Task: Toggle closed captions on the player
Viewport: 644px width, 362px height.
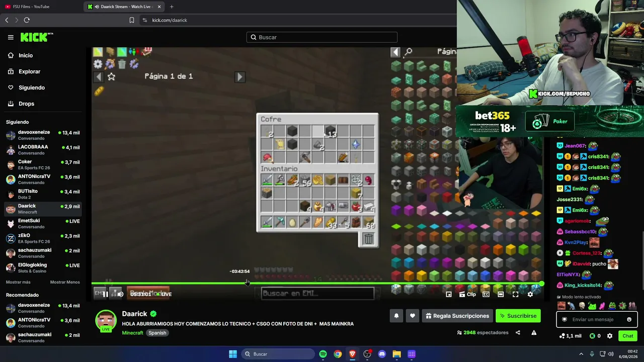Action: (486, 294)
